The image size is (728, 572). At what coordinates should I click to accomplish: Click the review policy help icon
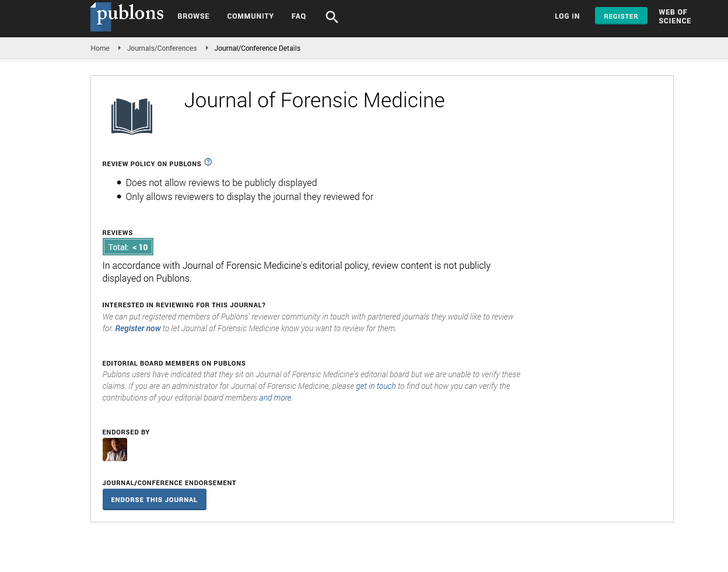[208, 162]
